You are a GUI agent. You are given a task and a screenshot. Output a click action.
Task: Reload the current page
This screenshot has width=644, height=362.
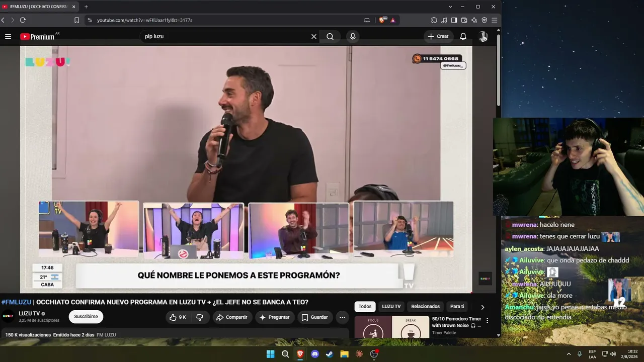[23, 20]
